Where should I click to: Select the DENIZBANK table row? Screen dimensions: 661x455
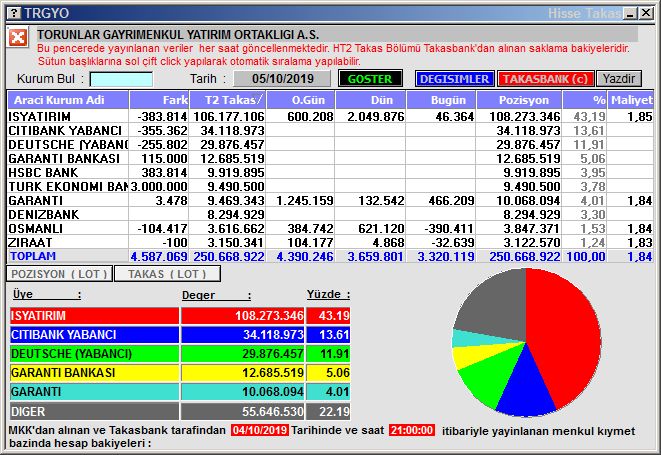330,214
